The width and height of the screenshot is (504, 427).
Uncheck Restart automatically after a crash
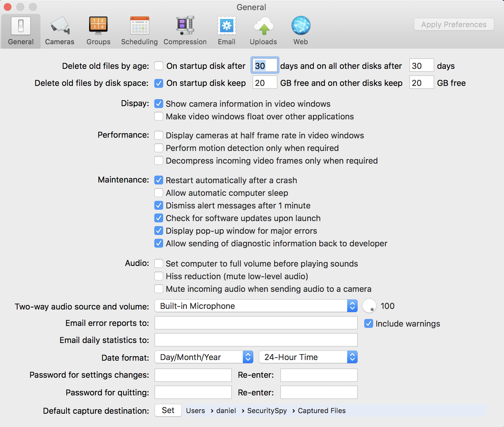coord(159,180)
